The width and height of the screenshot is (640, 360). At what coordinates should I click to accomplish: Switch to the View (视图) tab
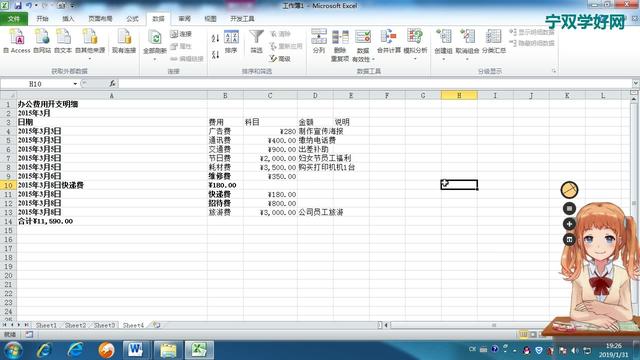210,19
